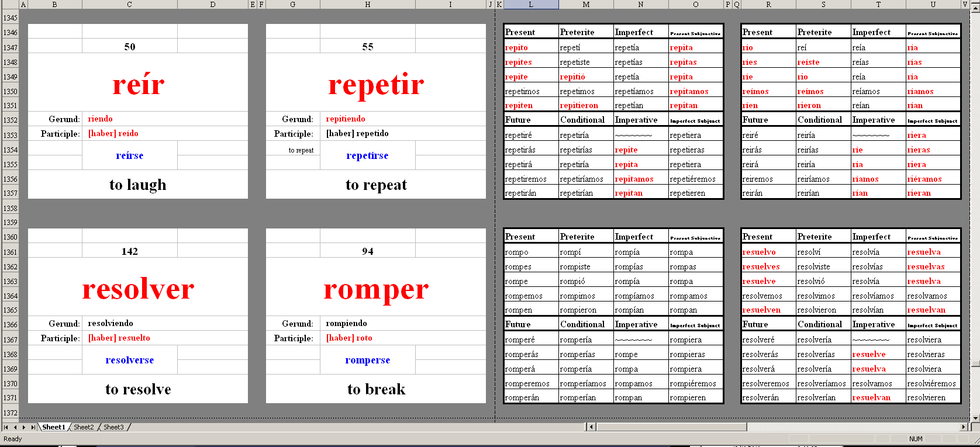Select the cell with number 50
The height and width of the screenshot is (447, 980).
pyautogui.click(x=130, y=46)
